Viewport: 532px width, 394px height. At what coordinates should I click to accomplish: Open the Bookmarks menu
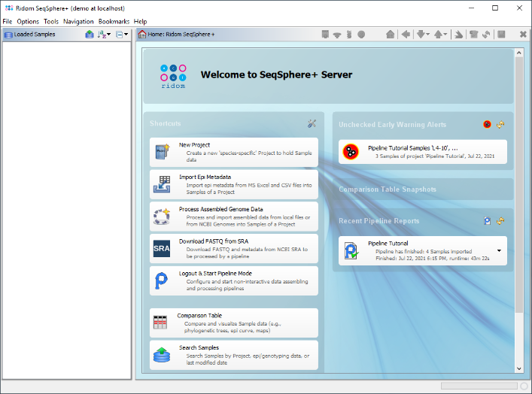click(x=114, y=22)
